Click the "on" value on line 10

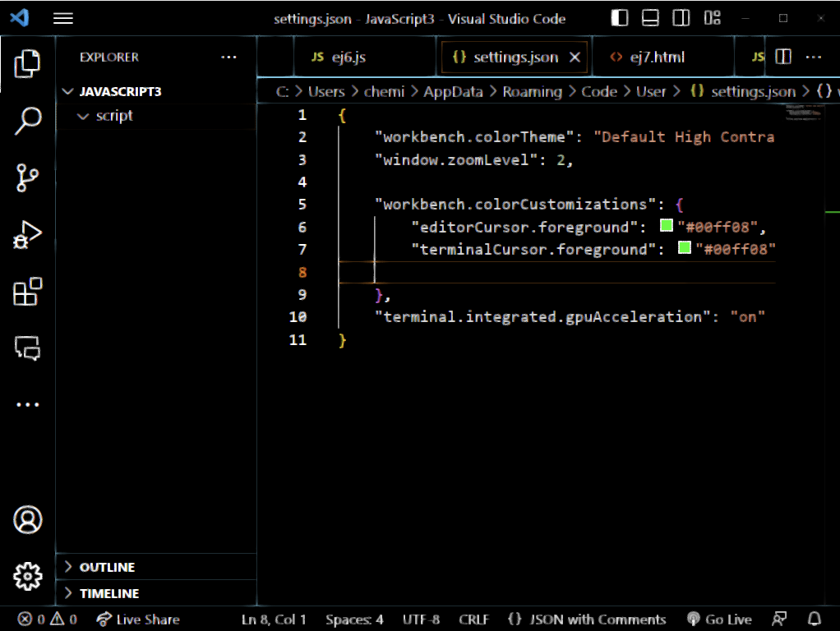747,317
